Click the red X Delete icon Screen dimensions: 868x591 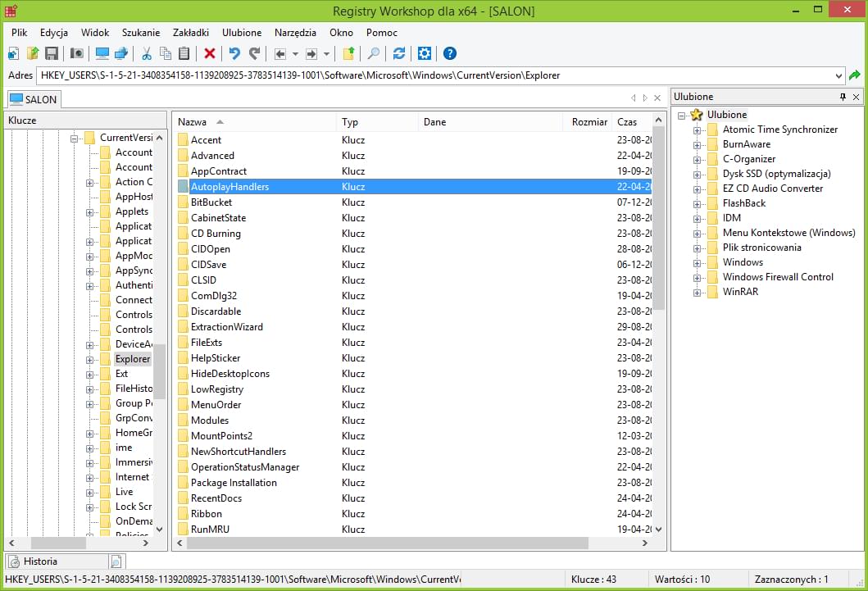click(210, 54)
